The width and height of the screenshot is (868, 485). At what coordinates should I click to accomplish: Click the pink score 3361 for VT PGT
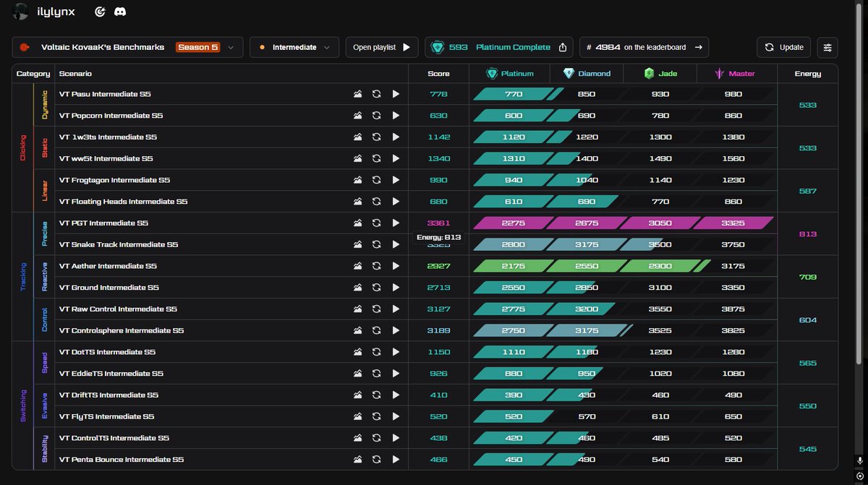coord(438,223)
